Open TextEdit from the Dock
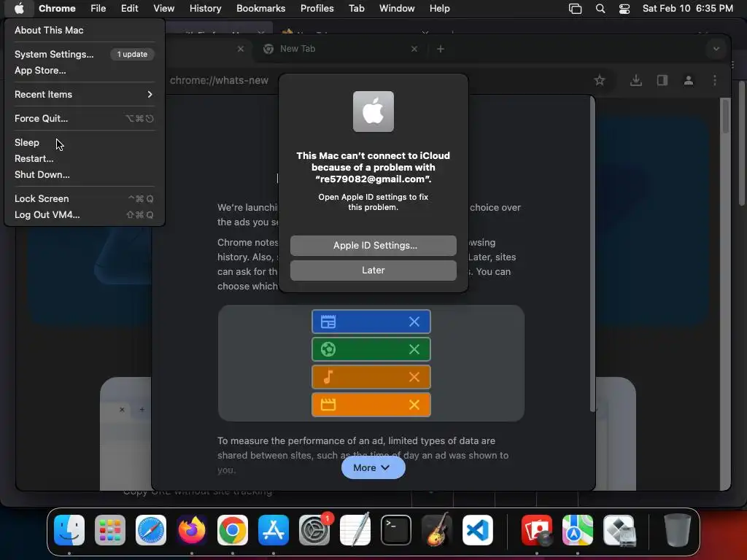 (x=355, y=529)
